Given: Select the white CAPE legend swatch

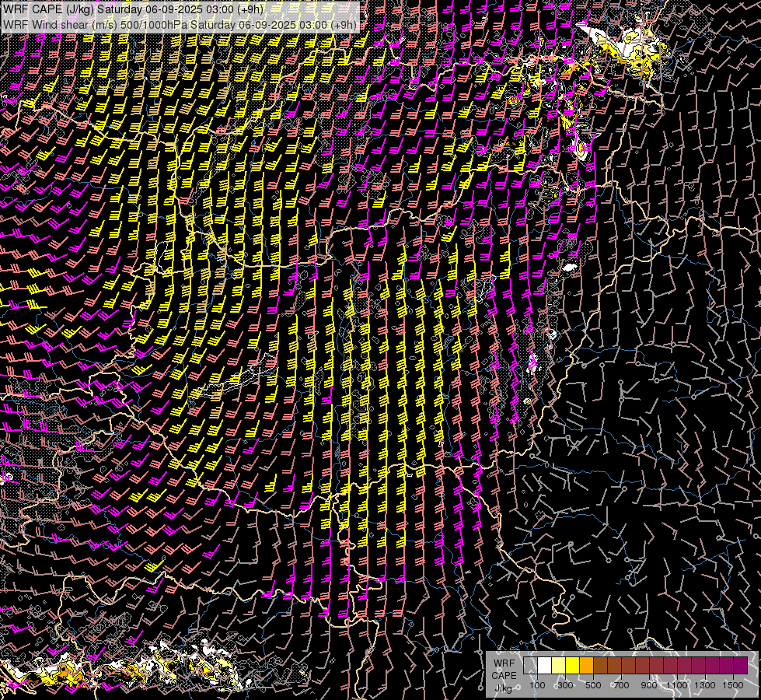Looking at the screenshot, I should tap(545, 666).
